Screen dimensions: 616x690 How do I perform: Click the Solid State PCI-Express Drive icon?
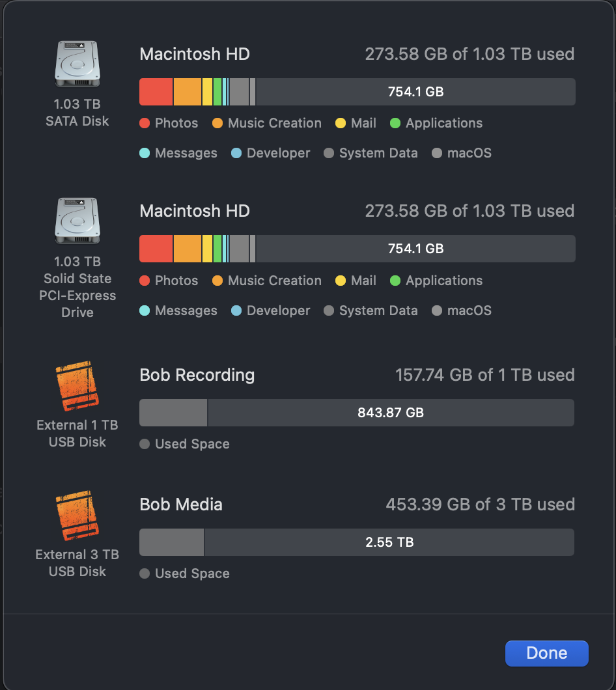(77, 221)
